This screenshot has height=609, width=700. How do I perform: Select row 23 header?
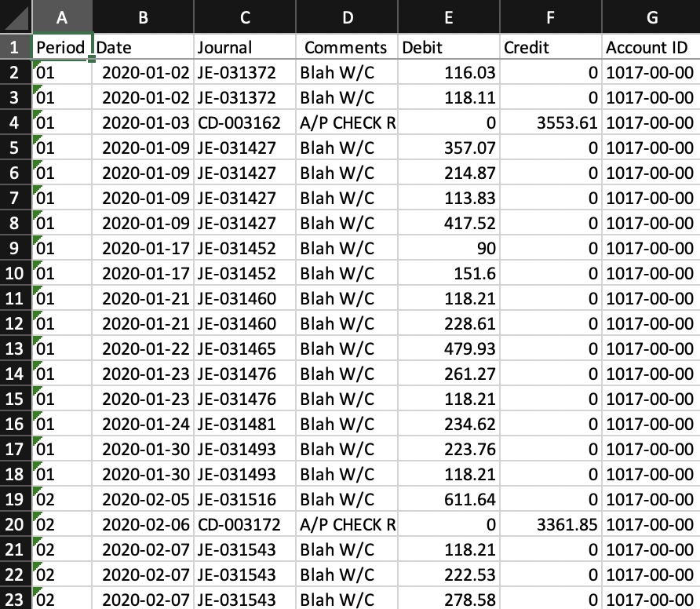coord(16,598)
